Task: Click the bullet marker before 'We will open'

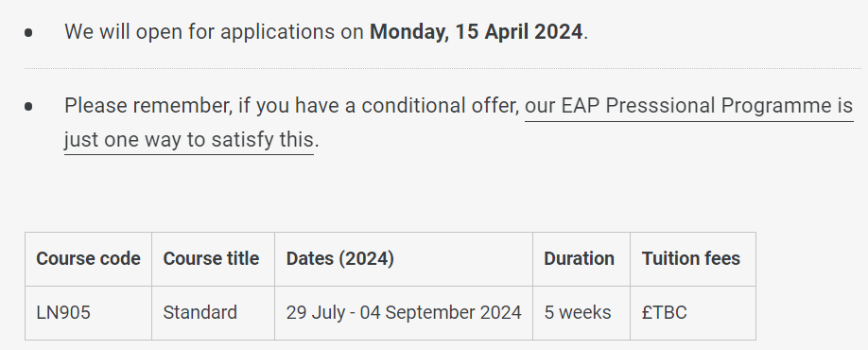Action: point(28,33)
